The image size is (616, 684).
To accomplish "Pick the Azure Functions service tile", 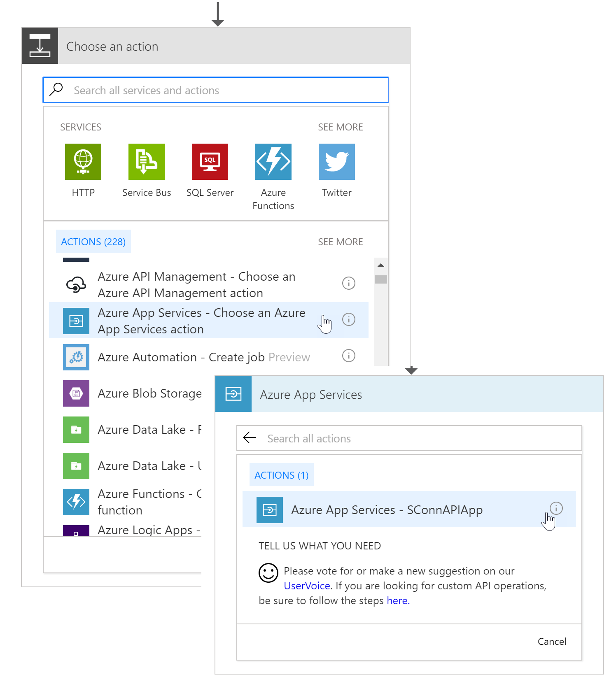I will (273, 162).
